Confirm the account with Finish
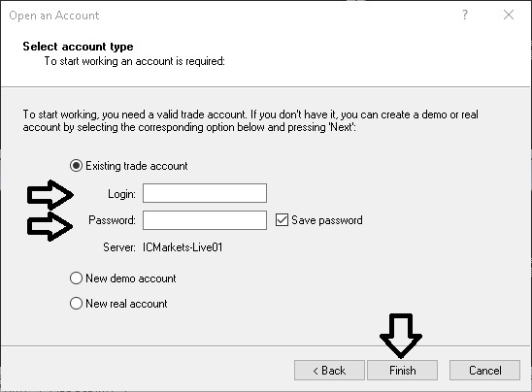 [x=402, y=371]
